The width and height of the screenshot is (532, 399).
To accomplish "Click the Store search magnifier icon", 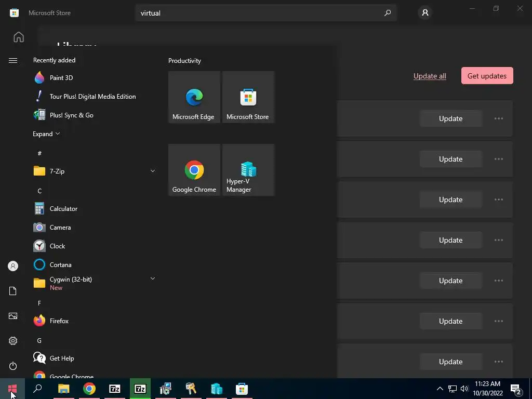I will [x=388, y=13].
